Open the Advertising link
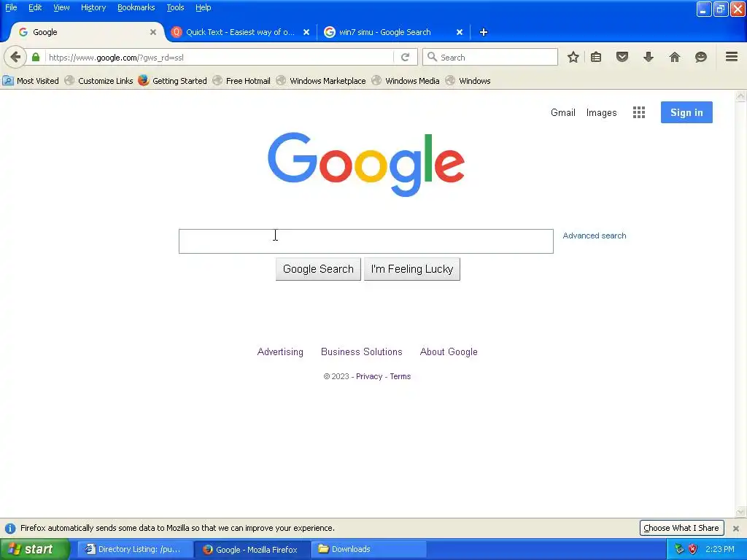The width and height of the screenshot is (747, 560). (280, 352)
